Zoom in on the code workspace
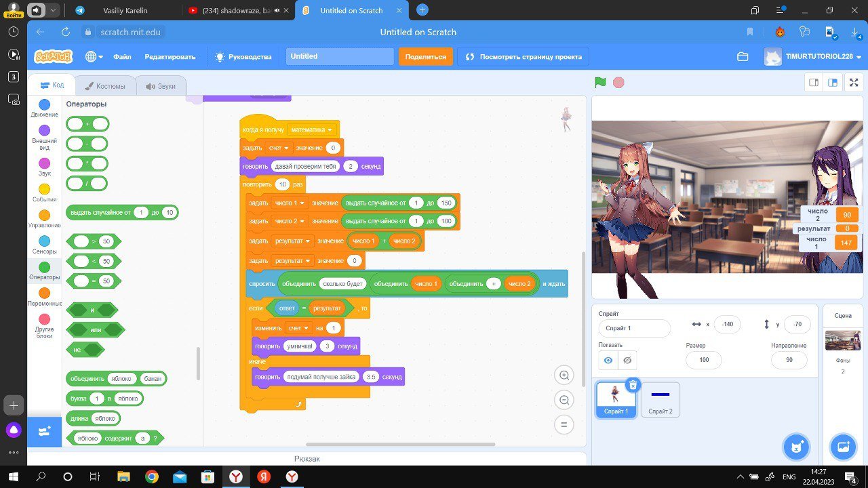The height and width of the screenshot is (488, 868). pos(563,375)
